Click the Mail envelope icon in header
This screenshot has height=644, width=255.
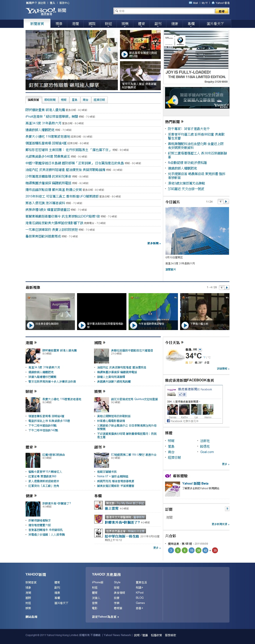pos(191,3)
